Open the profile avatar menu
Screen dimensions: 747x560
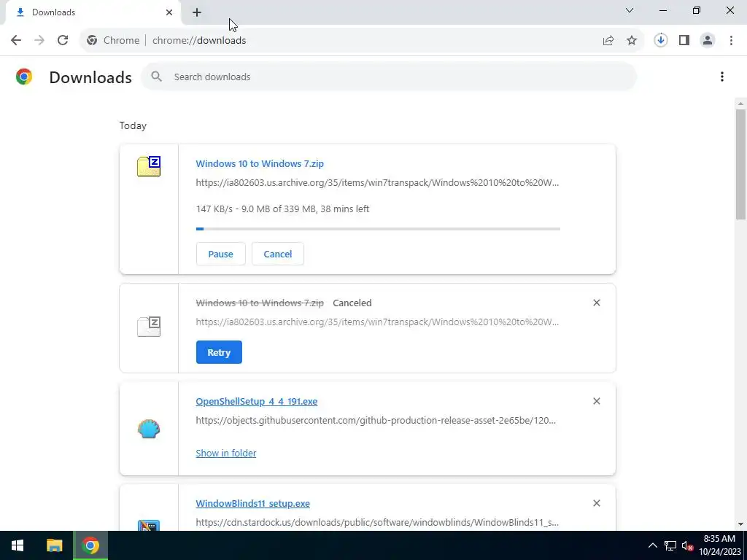click(x=708, y=41)
